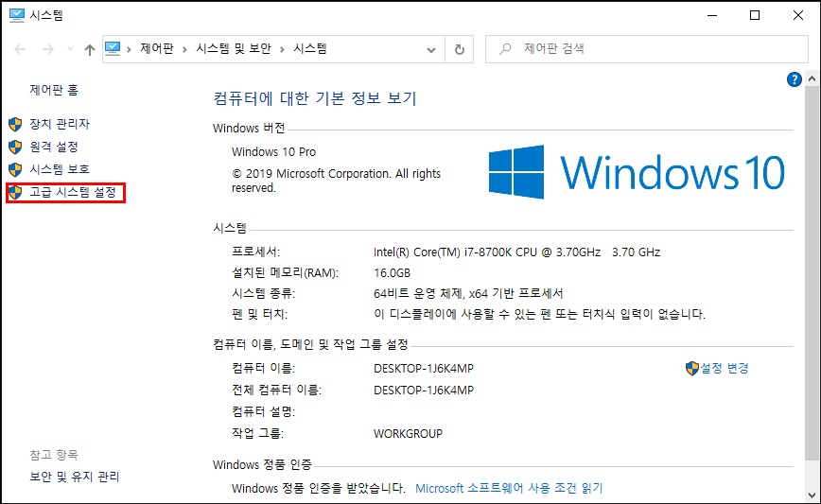Open 장치 관리자 from the sidebar

click(60, 124)
